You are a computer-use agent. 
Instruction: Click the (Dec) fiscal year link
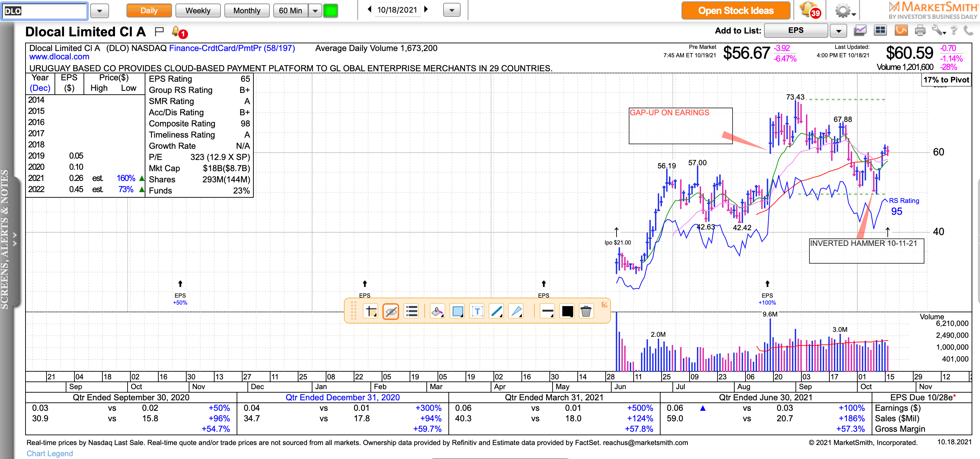pyautogui.click(x=40, y=88)
